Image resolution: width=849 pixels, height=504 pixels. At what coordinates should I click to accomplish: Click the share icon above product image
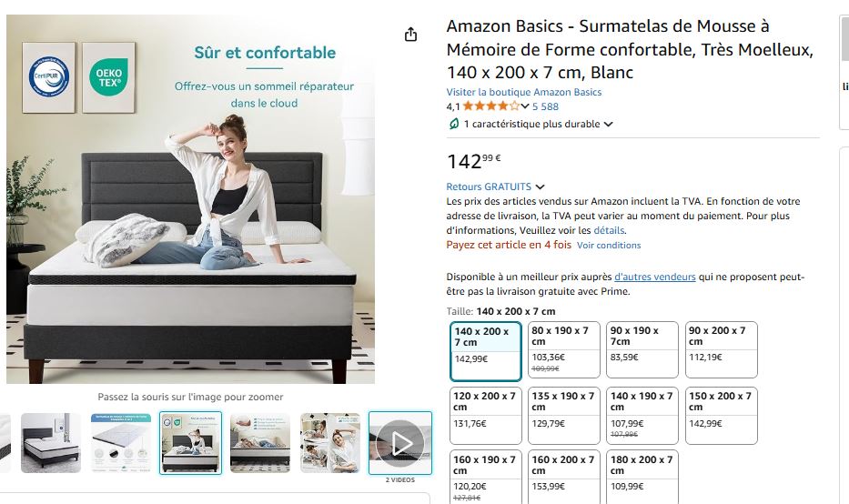pos(411,35)
